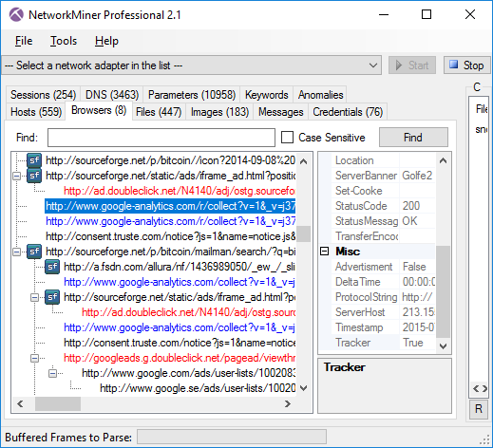Image resolution: width=493 pixels, height=448 pixels.
Task: Select the DeltaTime property row
Action: pyautogui.click(x=383, y=282)
